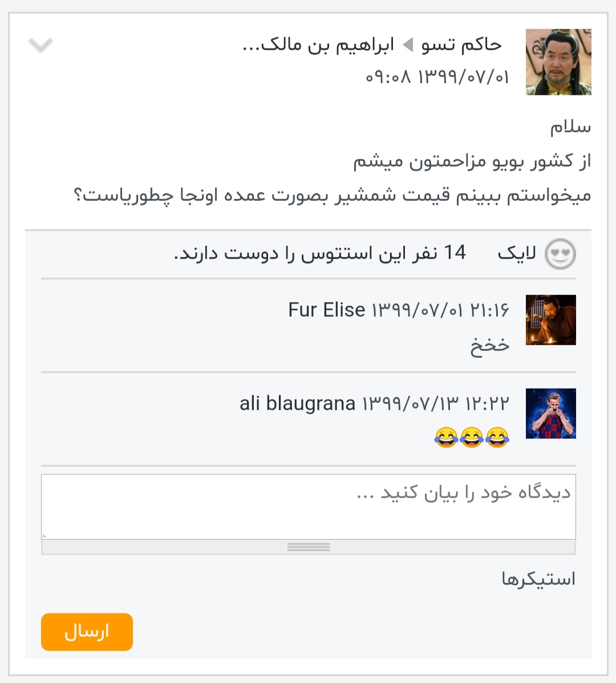616x683 pixels.
Task: Click the Fur Elise username
Action: (x=326, y=310)
